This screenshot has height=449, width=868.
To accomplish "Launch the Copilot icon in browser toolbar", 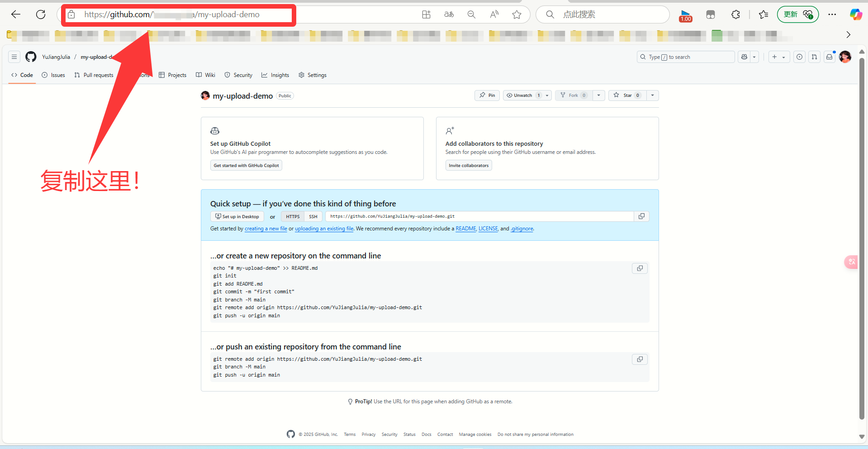I will tap(856, 14).
